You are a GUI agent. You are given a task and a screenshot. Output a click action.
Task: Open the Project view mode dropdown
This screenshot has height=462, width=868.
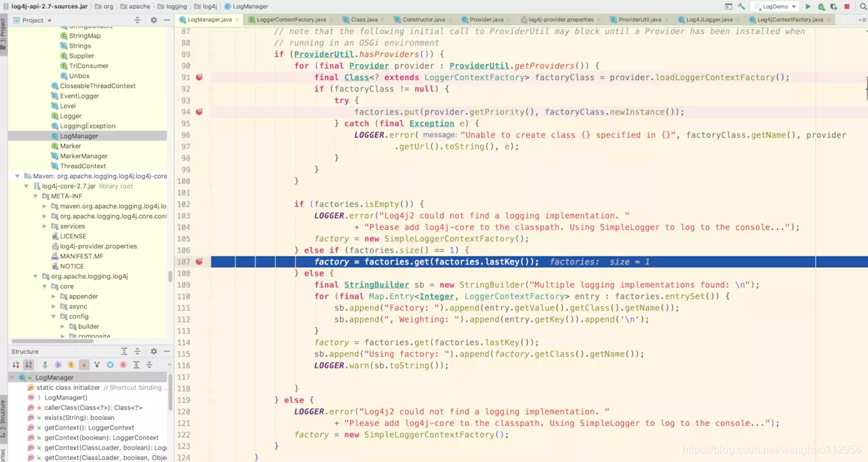33,20
